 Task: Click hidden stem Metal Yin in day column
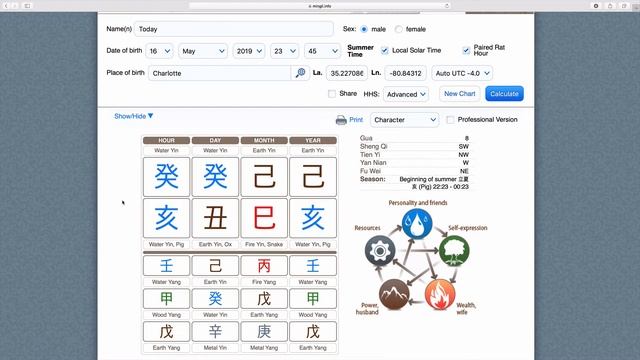(215, 331)
